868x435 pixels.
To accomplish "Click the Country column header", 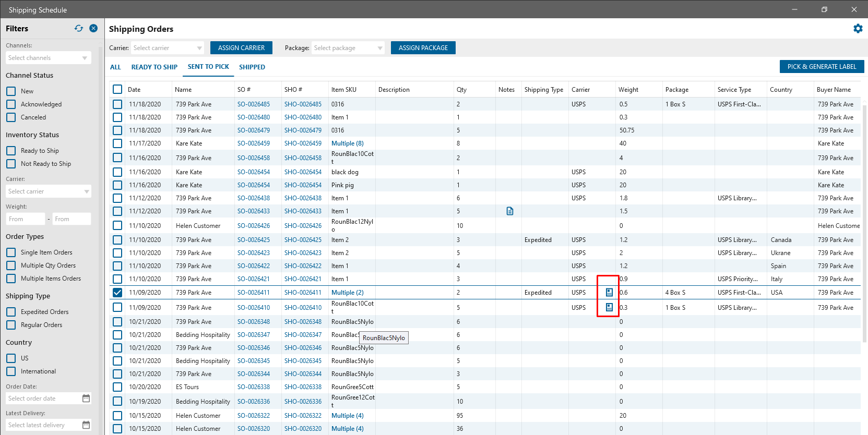I will point(781,90).
